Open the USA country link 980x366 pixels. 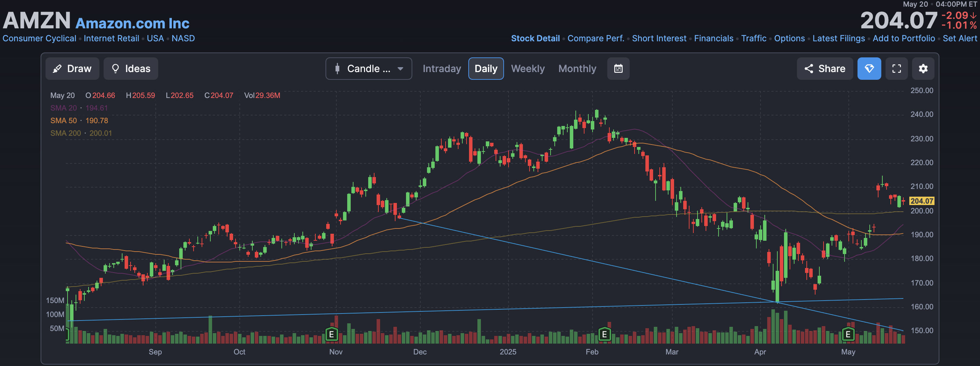pos(155,38)
